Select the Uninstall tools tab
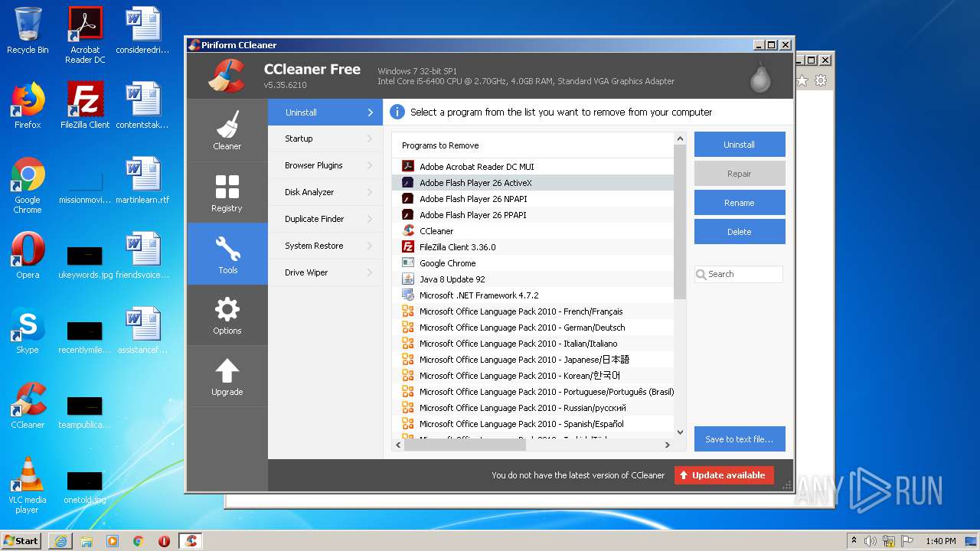Image resolution: width=980 pixels, height=551 pixels. coord(325,112)
